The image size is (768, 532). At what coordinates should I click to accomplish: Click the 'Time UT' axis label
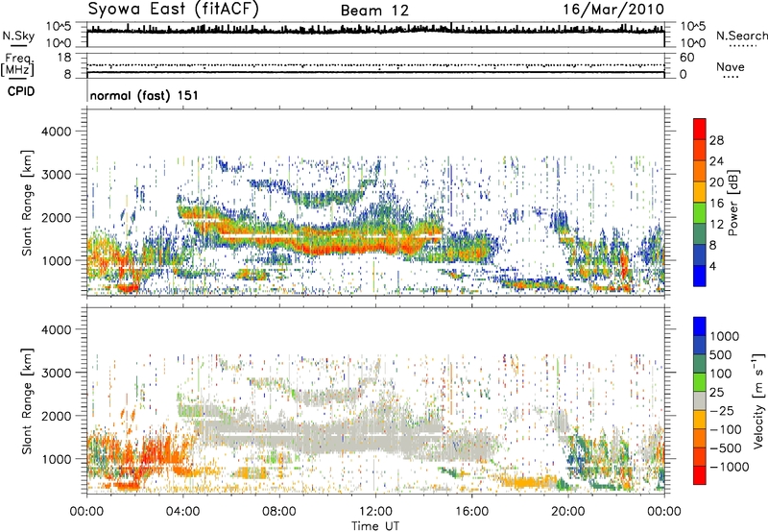click(375, 525)
